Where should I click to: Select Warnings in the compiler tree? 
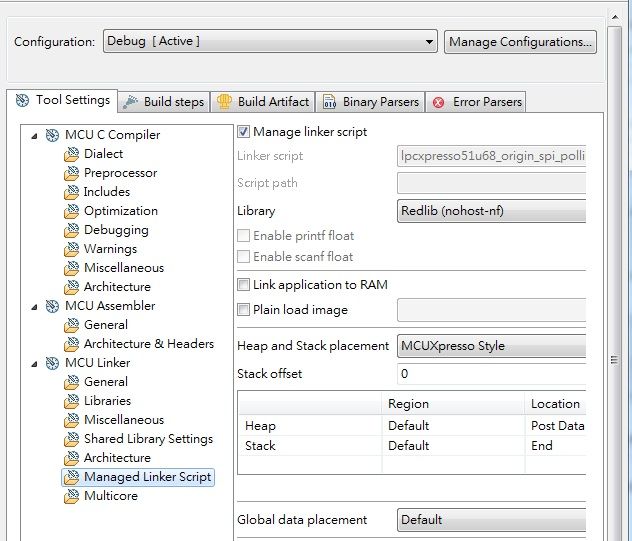(110, 249)
